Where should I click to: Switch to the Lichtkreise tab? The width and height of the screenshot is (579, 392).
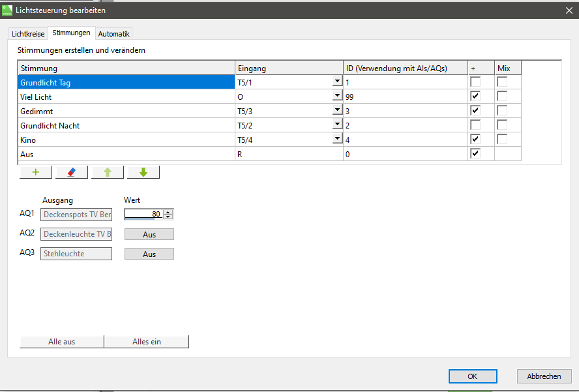pyautogui.click(x=28, y=34)
